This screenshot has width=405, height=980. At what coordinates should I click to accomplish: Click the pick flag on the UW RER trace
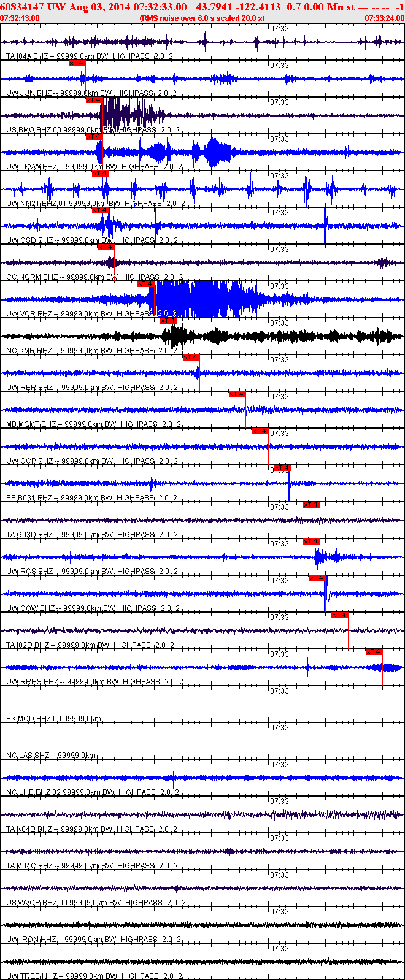coord(191,358)
